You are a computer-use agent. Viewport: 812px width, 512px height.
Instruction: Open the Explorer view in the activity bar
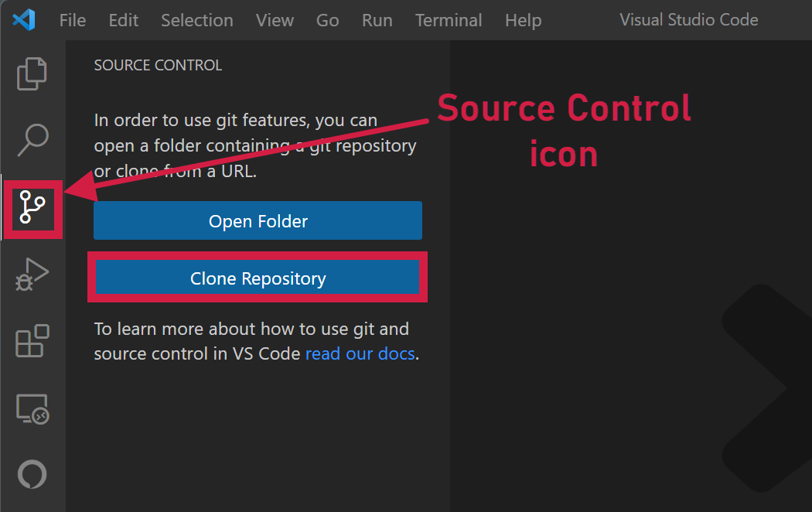coord(32,73)
